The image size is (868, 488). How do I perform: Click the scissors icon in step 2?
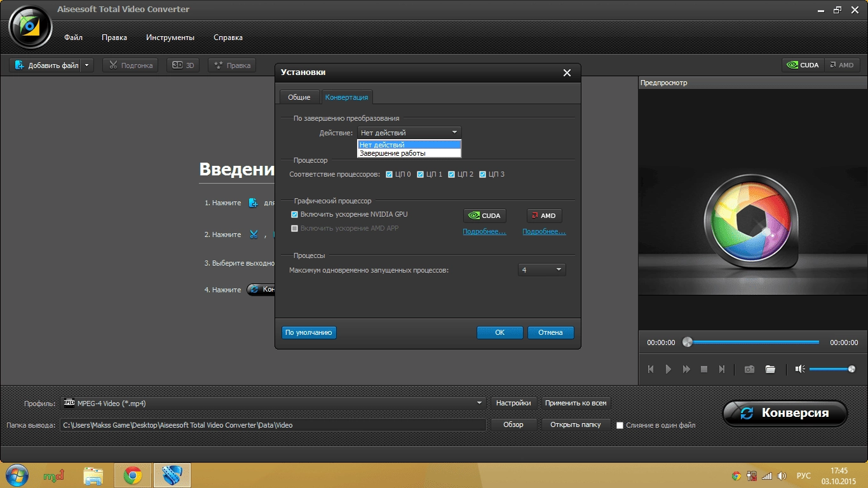point(254,234)
